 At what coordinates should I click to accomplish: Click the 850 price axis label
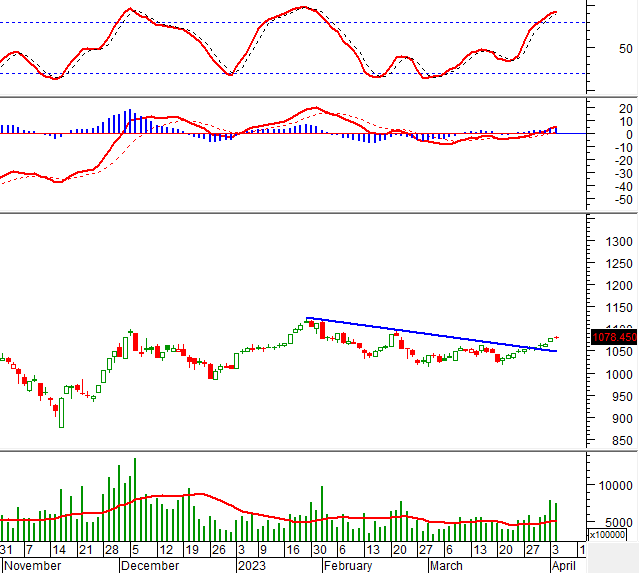tap(624, 441)
